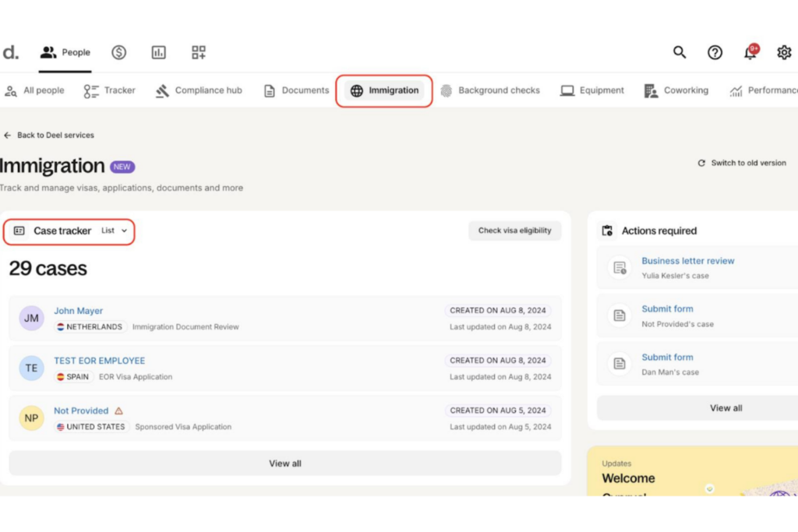Open John Mayer's case
Image resolution: width=798 pixels, height=532 pixels.
[79, 311]
